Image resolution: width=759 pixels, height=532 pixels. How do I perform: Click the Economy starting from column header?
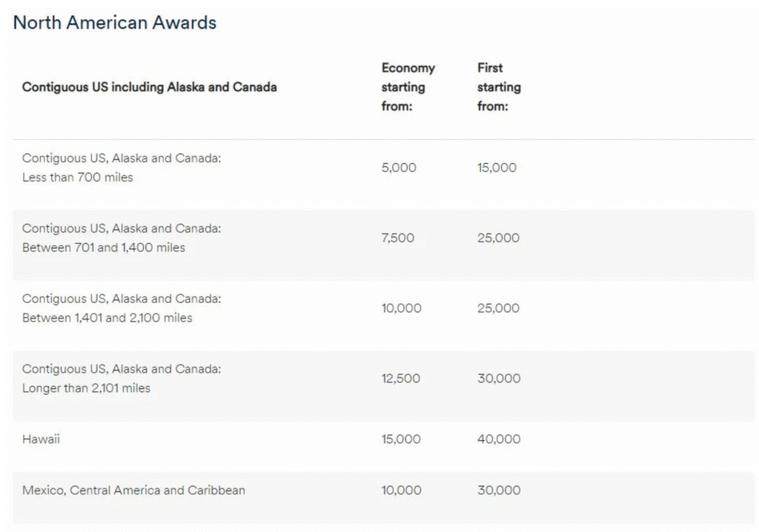[x=408, y=87]
